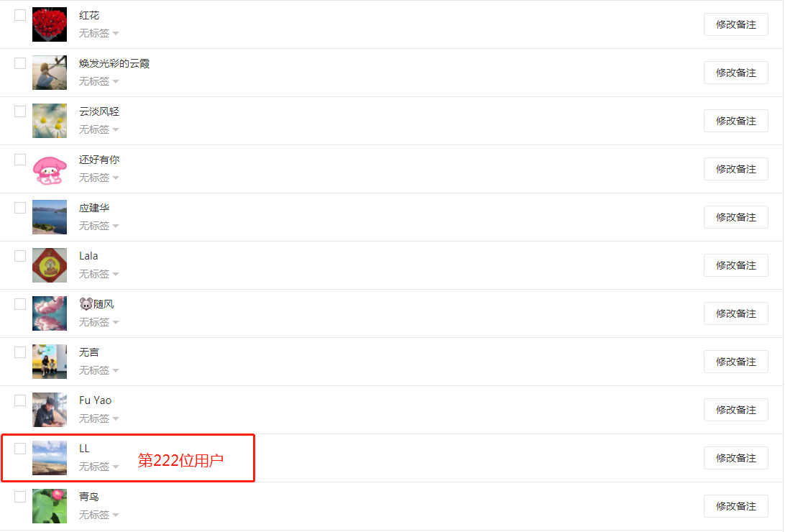Edit the remark for user LL
785x532 pixels.
[x=735, y=458]
